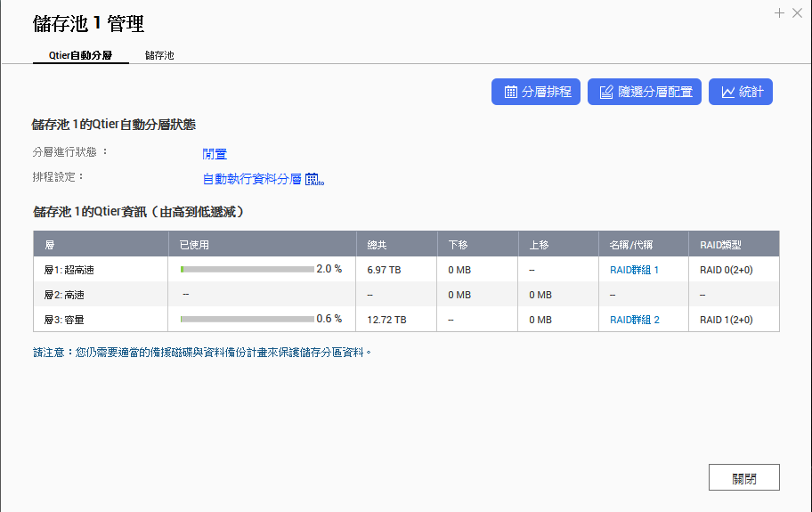The image size is (812, 512).
Task: Click the 層1: 超高速 usage bar
Action: [247, 269]
